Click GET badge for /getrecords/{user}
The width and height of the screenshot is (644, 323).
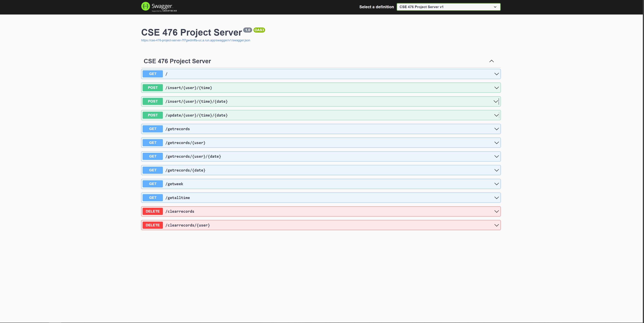[x=153, y=143]
